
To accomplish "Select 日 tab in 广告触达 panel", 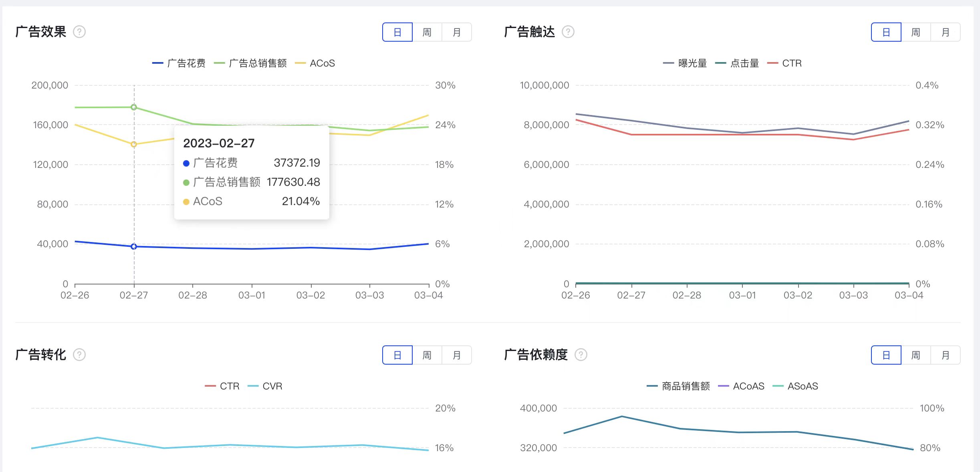I will click(886, 32).
